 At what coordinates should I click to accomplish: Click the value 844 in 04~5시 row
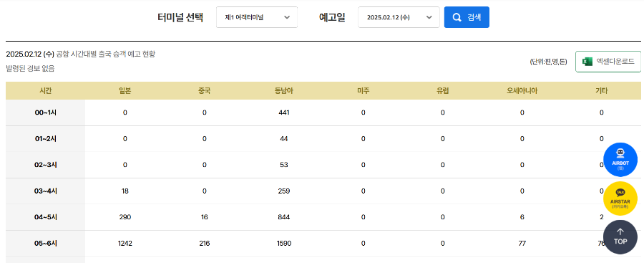pos(284,217)
